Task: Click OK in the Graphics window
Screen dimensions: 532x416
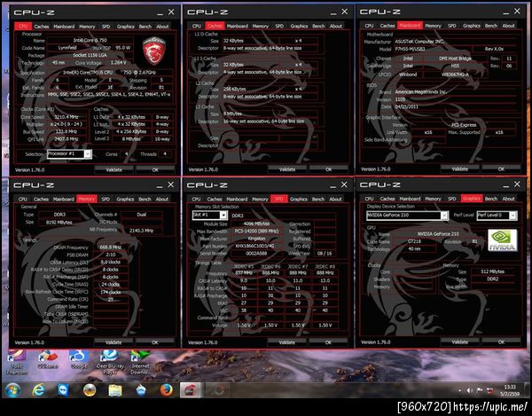Action: [x=501, y=342]
